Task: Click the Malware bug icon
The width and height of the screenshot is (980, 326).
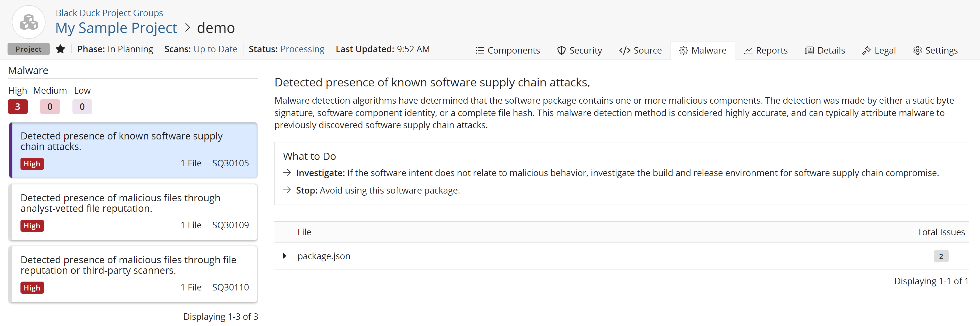Action: (x=684, y=50)
